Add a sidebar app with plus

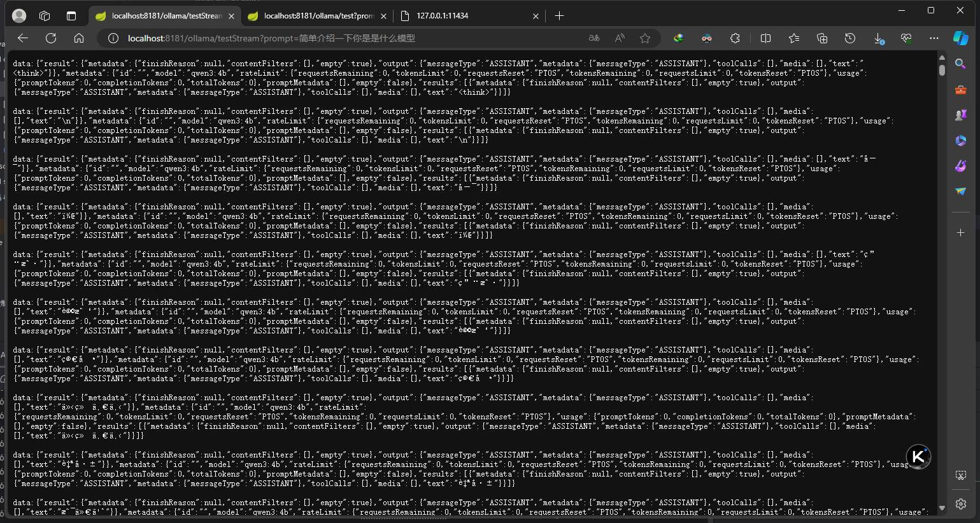point(960,233)
